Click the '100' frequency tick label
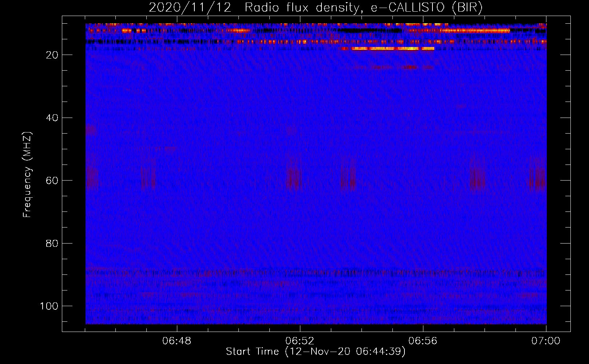Image resolution: width=589 pixels, height=364 pixels. coord(49,306)
